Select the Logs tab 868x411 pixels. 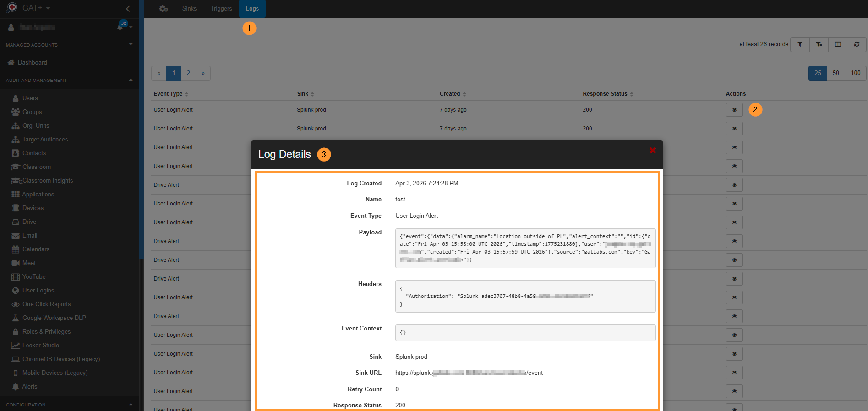[x=252, y=9]
